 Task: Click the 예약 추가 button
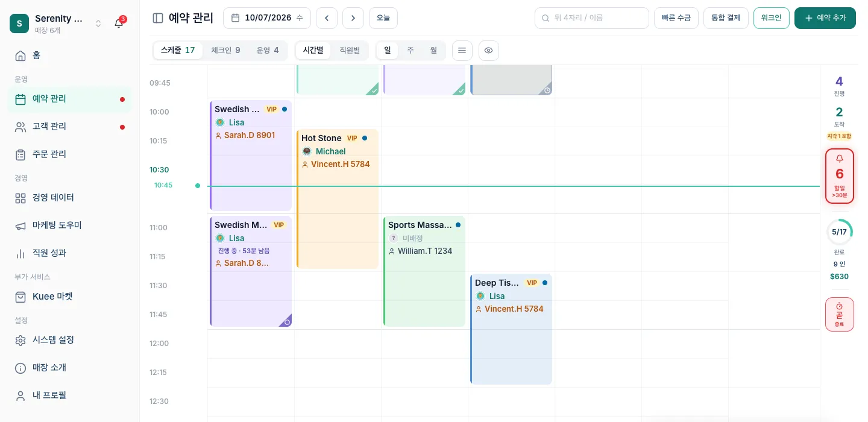[x=825, y=18]
